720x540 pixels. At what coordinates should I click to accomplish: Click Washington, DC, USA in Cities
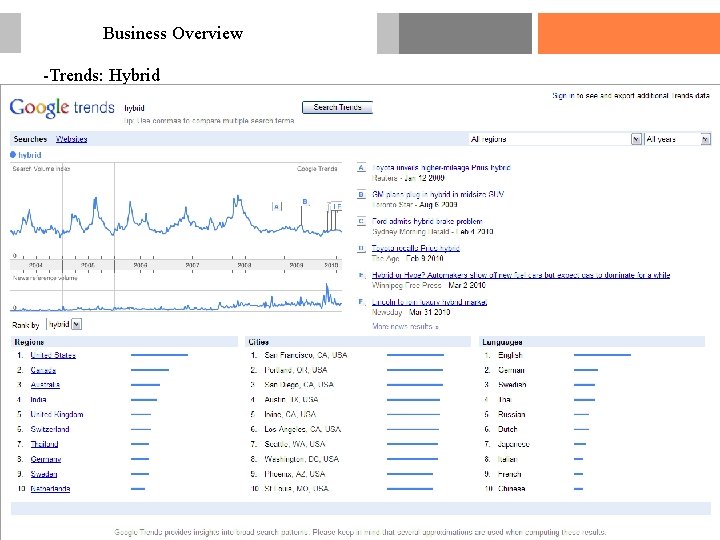pos(302,459)
